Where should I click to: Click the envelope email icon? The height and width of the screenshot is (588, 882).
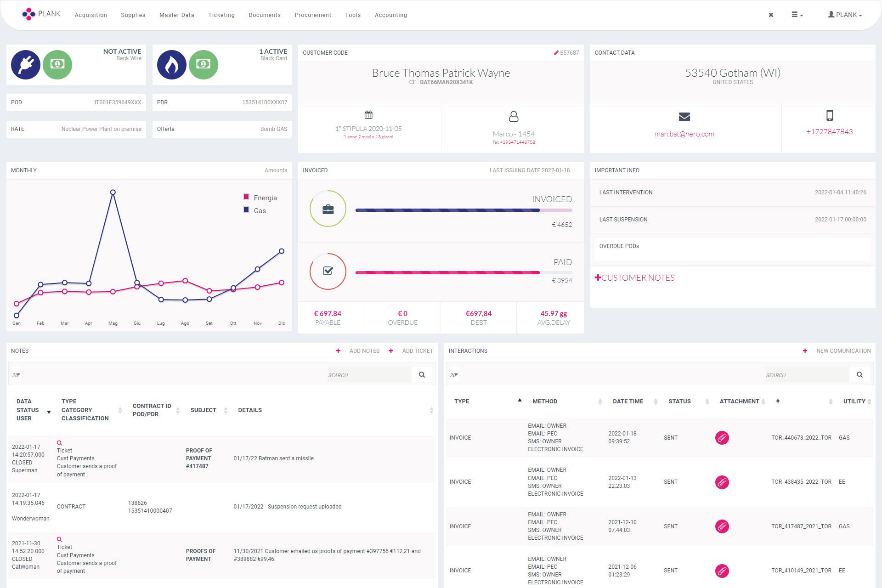pos(684,117)
